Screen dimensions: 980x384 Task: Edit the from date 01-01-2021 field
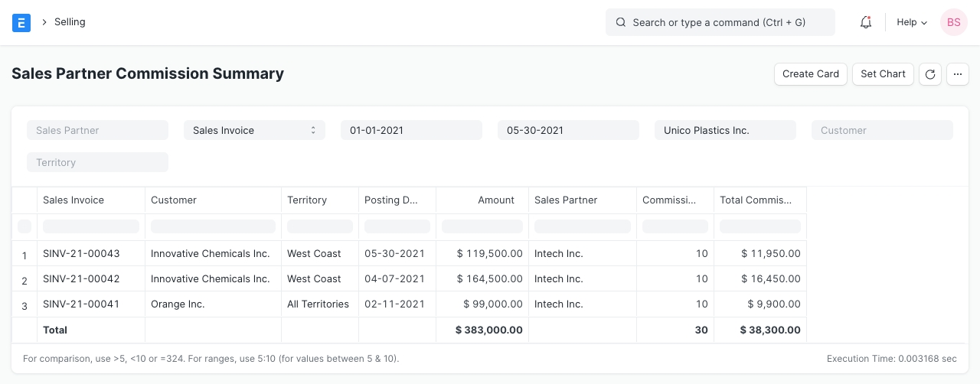pyautogui.click(x=411, y=131)
